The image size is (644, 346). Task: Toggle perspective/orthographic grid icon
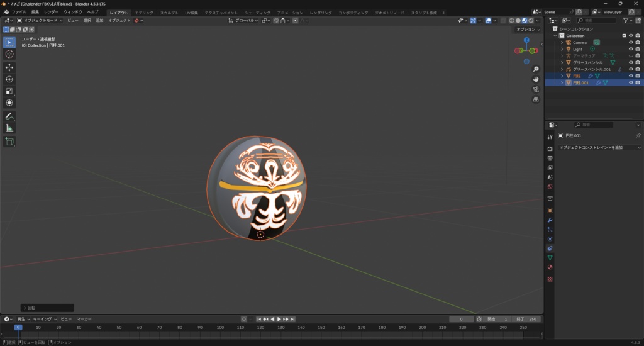[536, 99]
